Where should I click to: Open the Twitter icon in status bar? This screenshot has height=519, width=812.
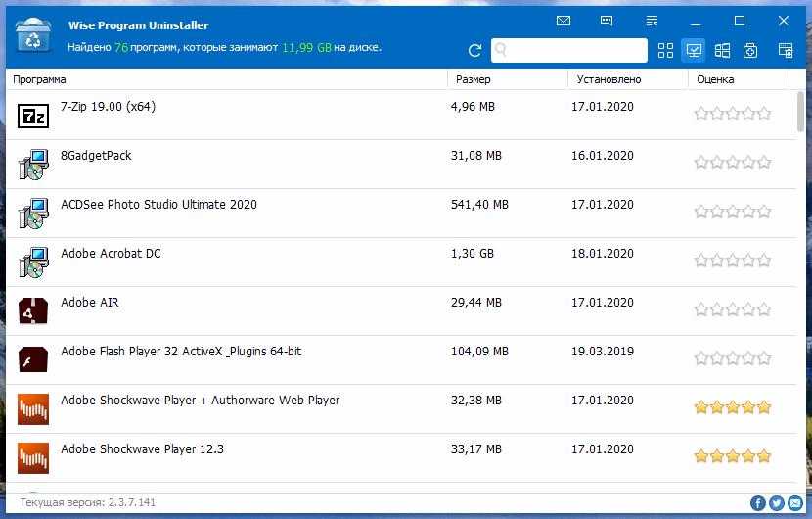point(776,503)
